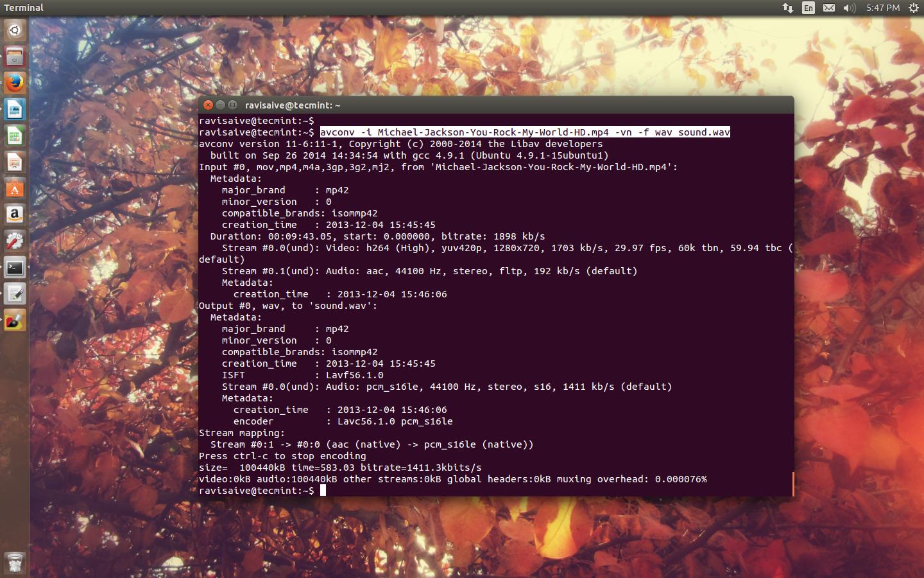Image resolution: width=924 pixels, height=578 pixels.
Task: Click the 'creation_time : 2013-12-04 15:46:06' line under Input
Action: [340, 294]
